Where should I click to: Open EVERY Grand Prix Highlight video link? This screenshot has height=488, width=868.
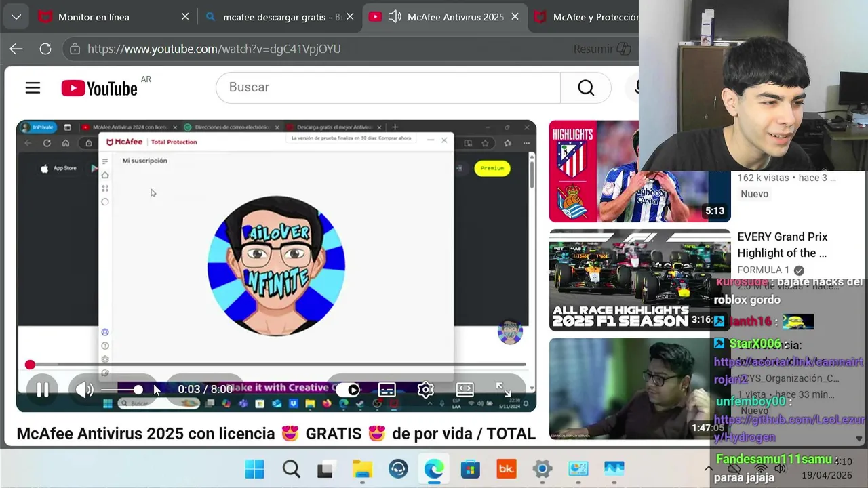[782, 245]
